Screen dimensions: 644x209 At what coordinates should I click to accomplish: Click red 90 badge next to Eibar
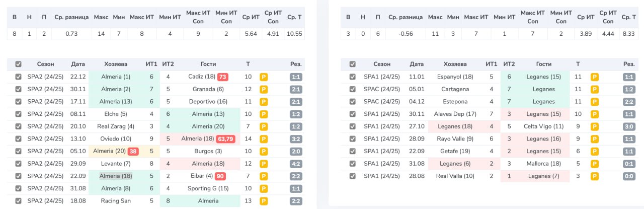pyautogui.click(x=220, y=176)
